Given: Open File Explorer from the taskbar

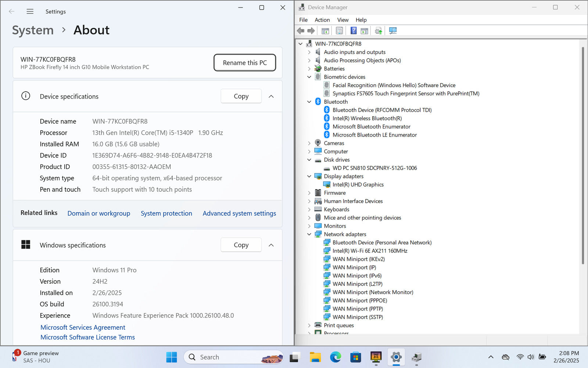Looking at the screenshot, I should pos(315,357).
